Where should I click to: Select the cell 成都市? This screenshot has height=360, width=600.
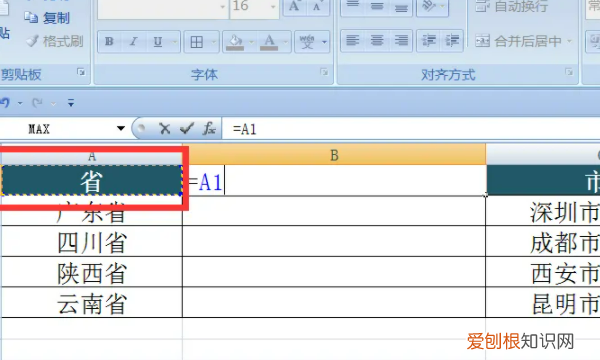tap(543, 242)
